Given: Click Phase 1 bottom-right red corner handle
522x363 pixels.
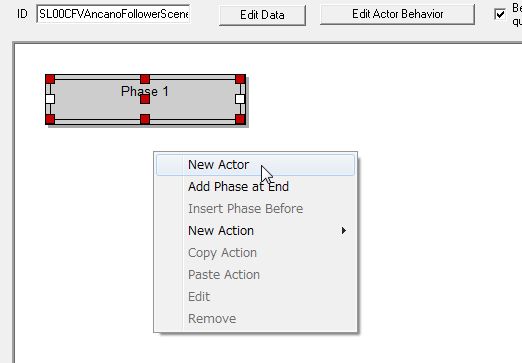Looking at the screenshot, I should 240,119.
